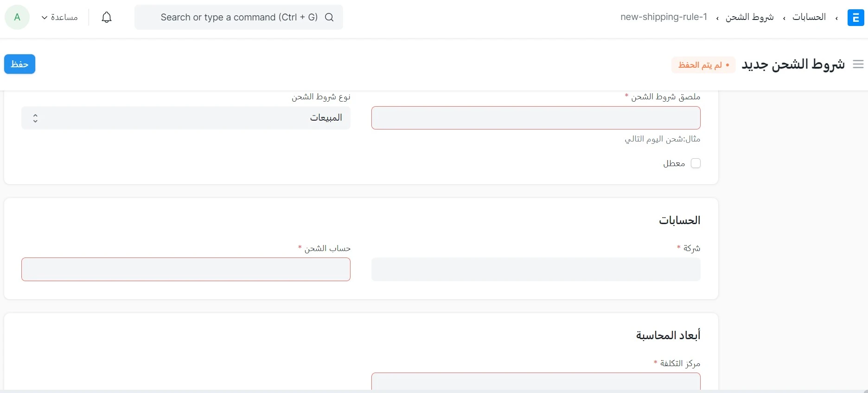
Task: Click the search magnifier icon
Action: tap(329, 17)
